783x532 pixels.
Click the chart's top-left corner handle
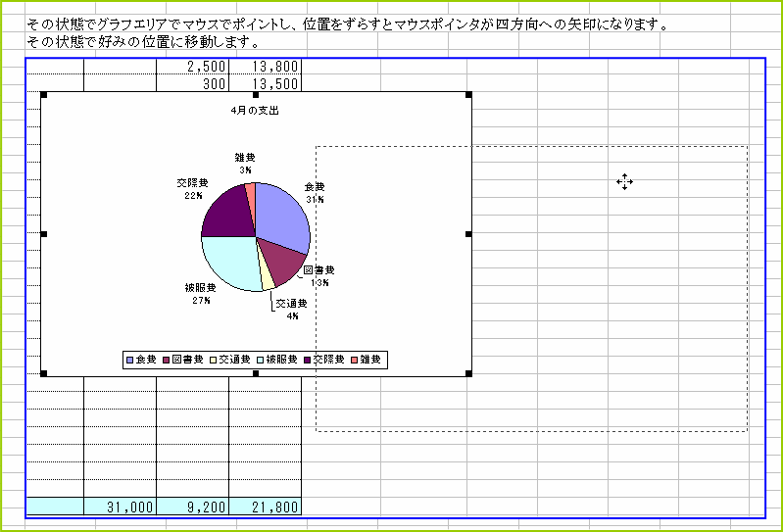click(x=43, y=95)
